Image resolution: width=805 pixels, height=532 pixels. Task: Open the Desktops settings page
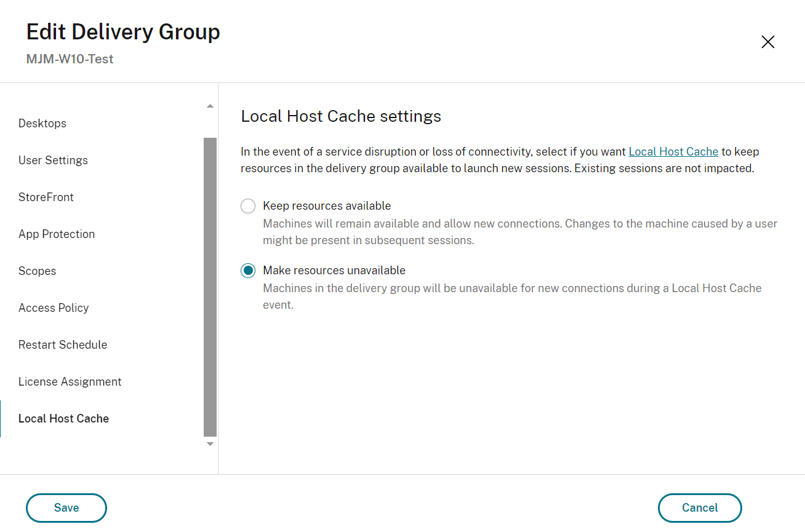42,123
